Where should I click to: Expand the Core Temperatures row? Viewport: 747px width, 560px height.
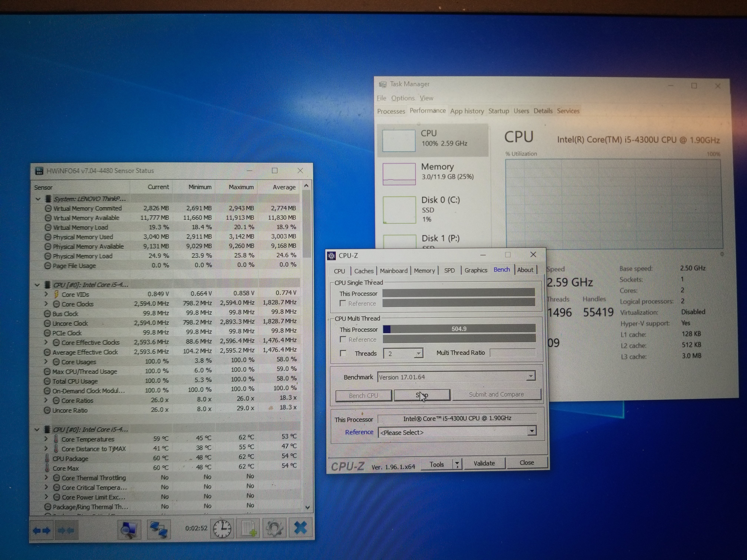tap(46, 439)
